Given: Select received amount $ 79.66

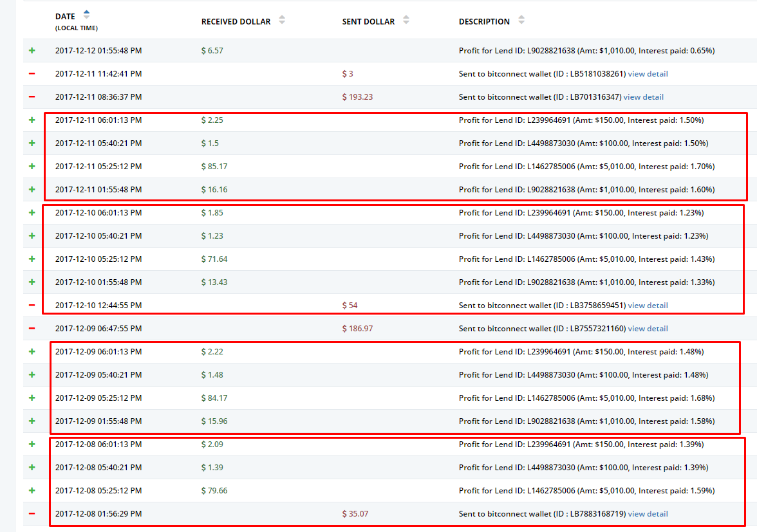Looking at the screenshot, I should pos(214,491).
